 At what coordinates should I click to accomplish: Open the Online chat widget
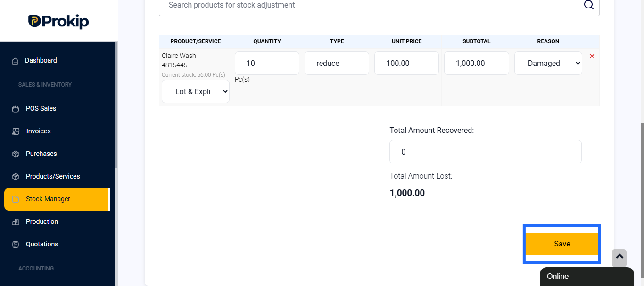587,277
